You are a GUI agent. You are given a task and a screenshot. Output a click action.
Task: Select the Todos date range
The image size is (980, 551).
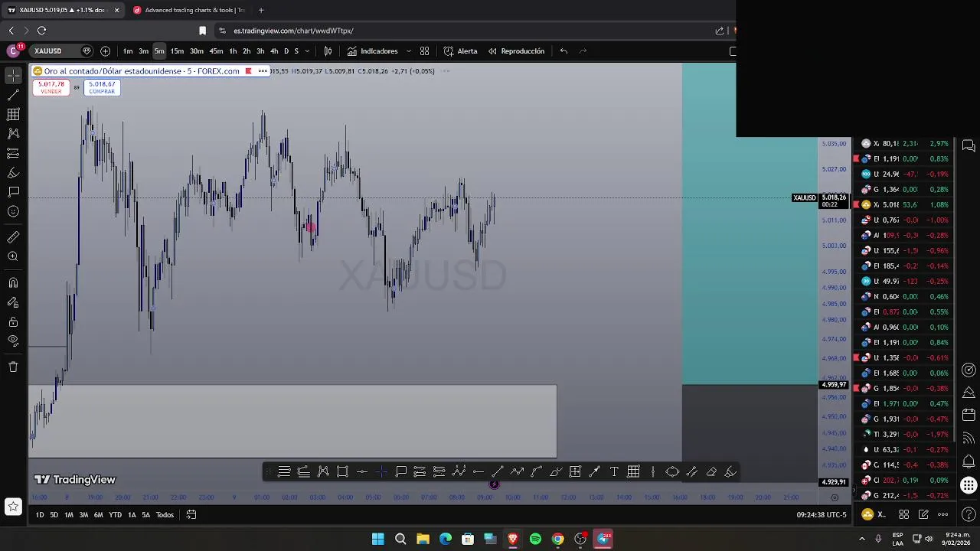[x=165, y=515]
